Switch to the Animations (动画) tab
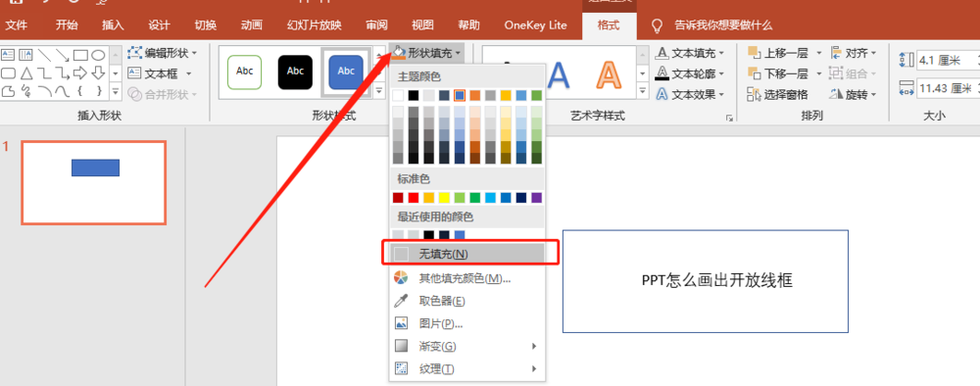 (251, 25)
